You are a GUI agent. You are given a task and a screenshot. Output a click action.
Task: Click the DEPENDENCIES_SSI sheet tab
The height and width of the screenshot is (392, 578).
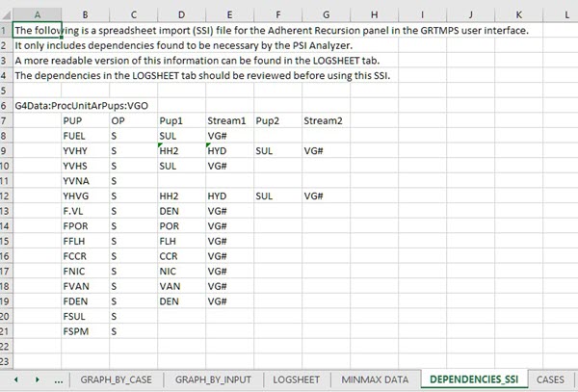coord(471,379)
